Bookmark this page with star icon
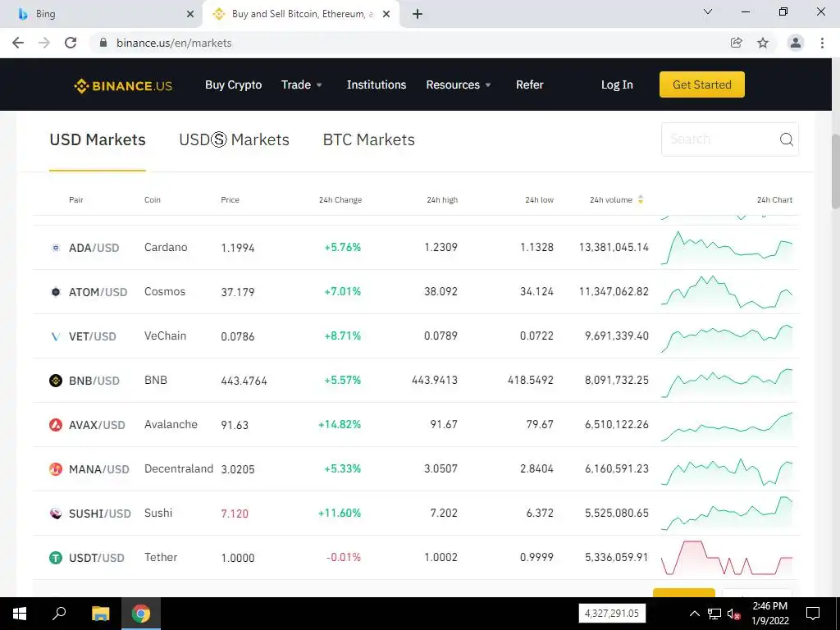Viewport: 840px width, 630px height. coord(763,43)
